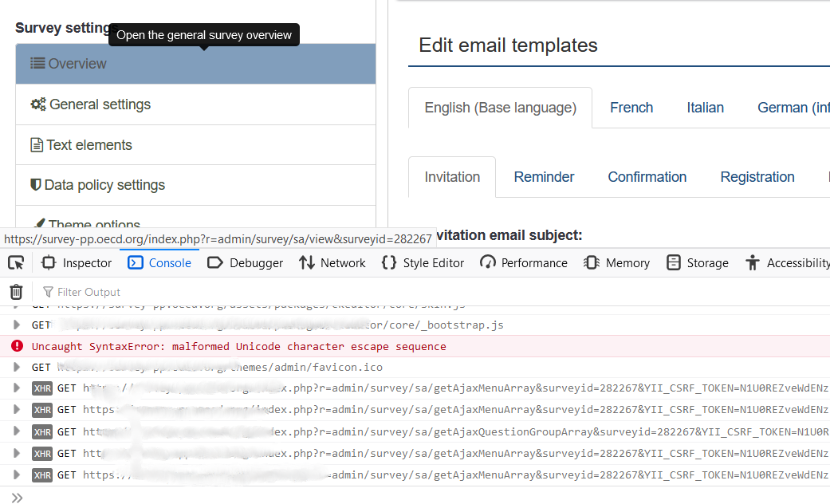Switch to the Network devtools tab

332,262
